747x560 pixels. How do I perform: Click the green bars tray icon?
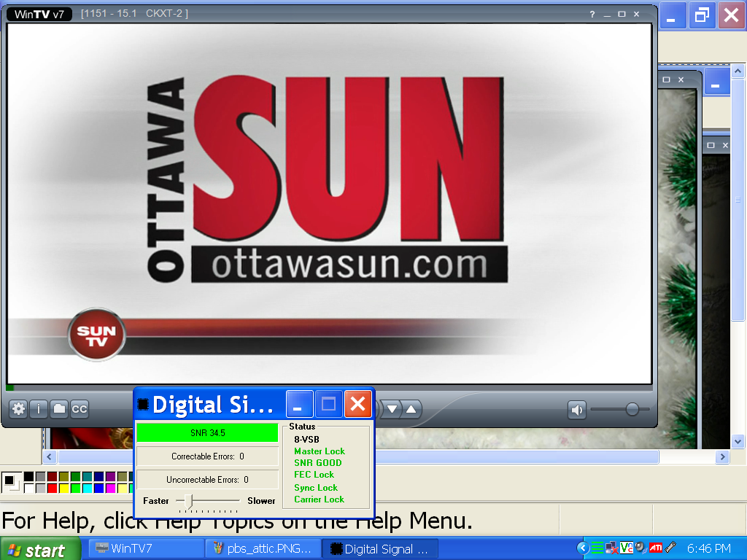click(597, 548)
